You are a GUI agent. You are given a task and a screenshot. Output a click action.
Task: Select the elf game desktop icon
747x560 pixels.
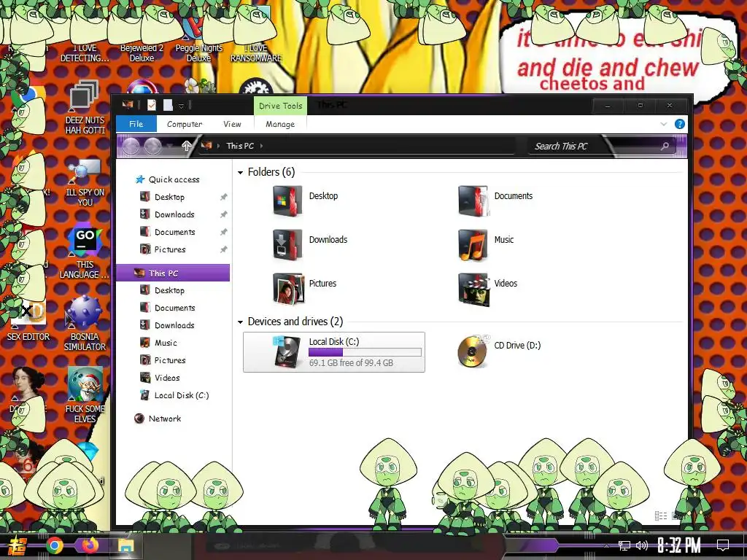tap(85, 395)
